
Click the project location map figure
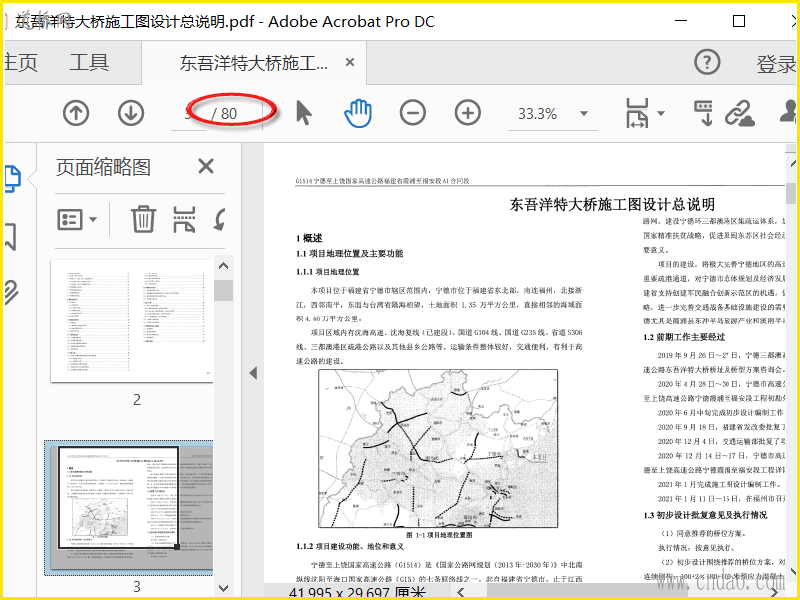(438, 448)
